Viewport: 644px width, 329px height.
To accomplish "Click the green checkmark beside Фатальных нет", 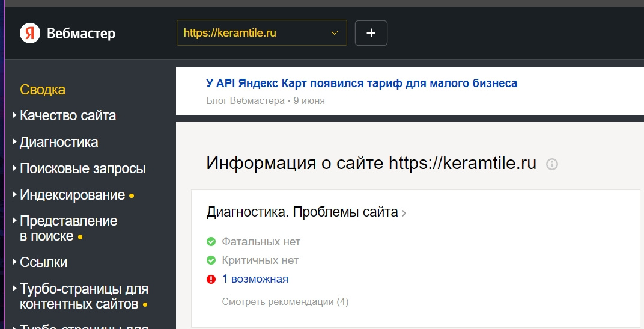I will point(211,242).
